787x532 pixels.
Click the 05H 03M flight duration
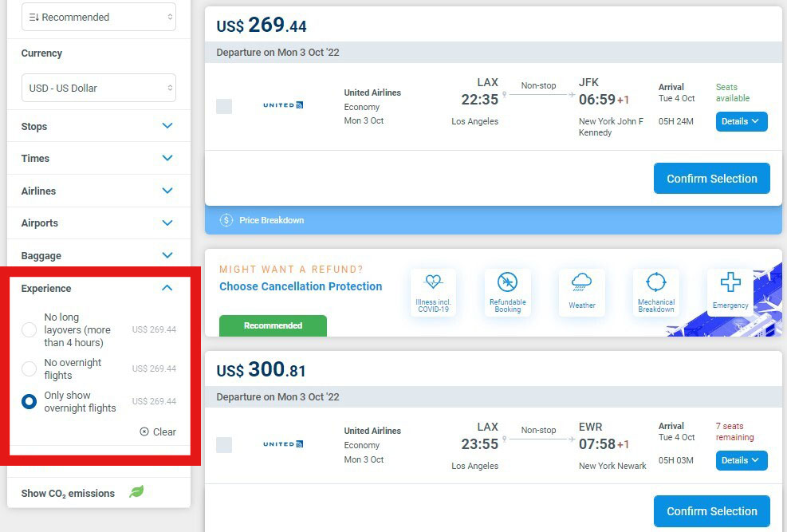coord(676,460)
